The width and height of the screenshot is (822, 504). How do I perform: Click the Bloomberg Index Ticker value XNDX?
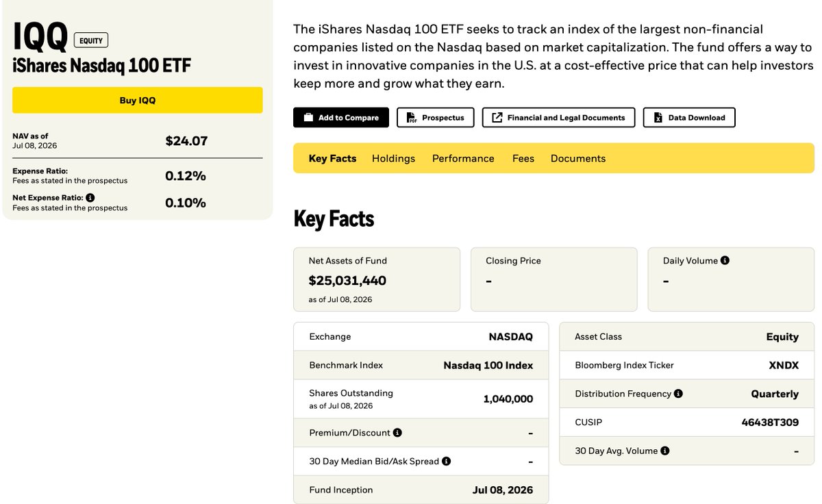(x=784, y=366)
